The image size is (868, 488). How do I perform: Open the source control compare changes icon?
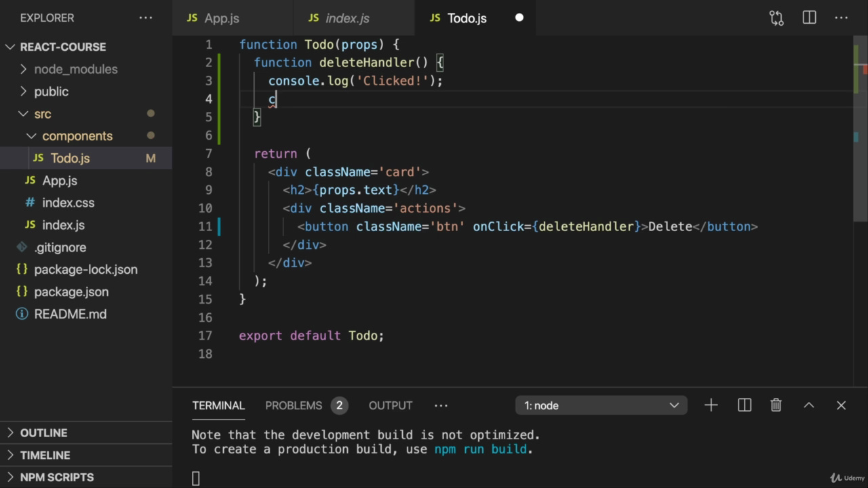(776, 18)
